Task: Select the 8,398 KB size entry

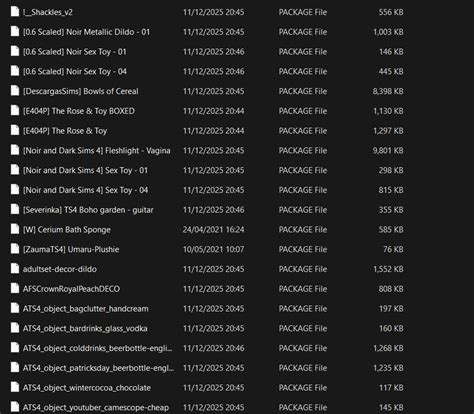Action: [x=388, y=91]
